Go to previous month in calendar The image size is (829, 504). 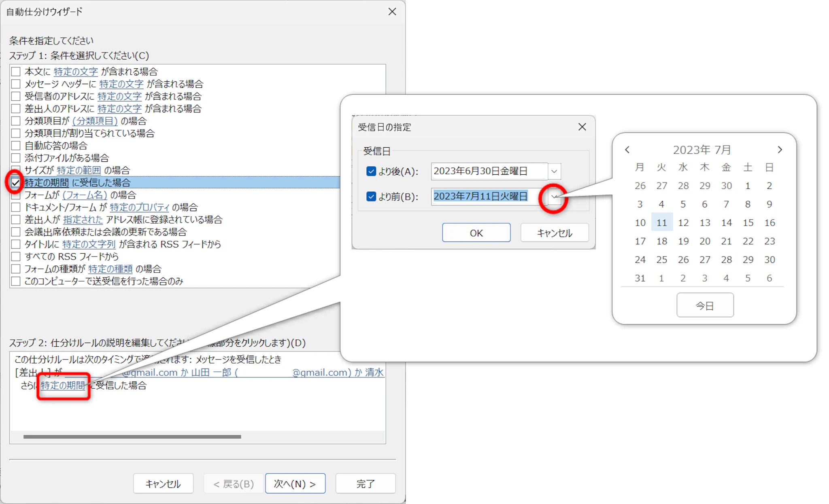coord(627,150)
